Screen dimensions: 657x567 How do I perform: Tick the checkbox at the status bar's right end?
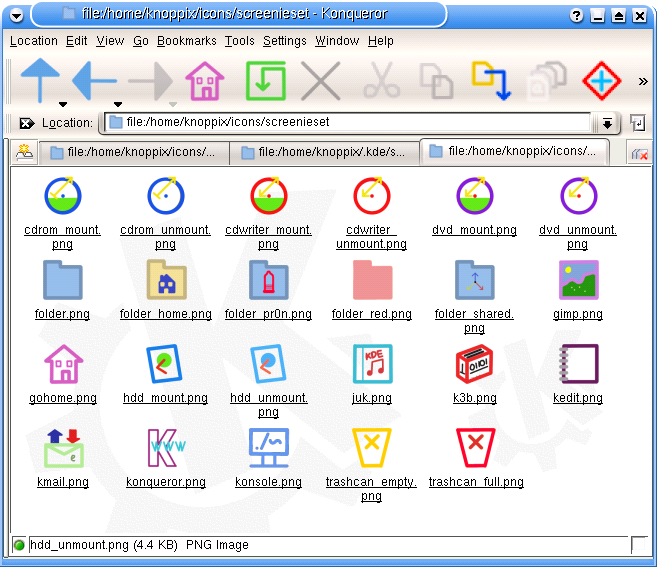[638, 545]
